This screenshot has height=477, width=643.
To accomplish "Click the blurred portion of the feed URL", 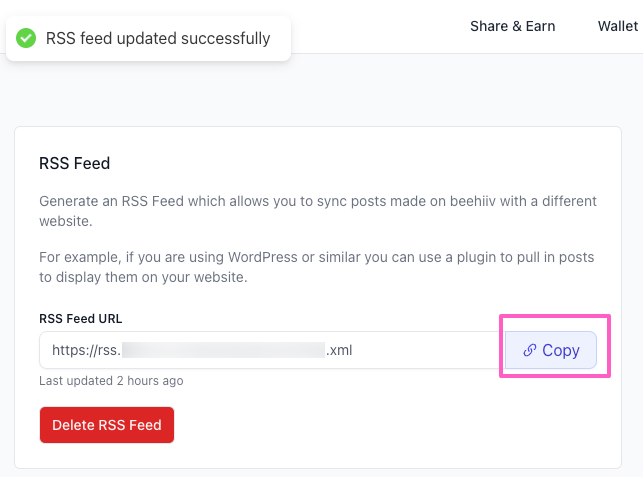I will coord(230,351).
